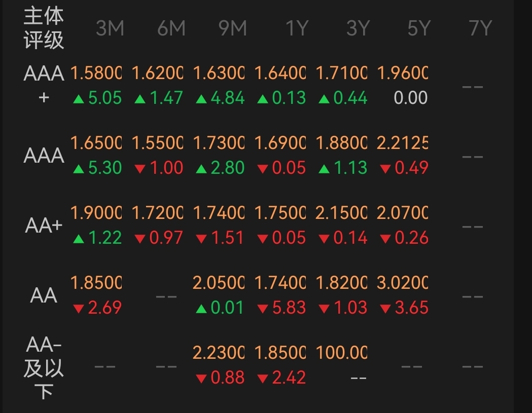Open the AA-及以下 rating row label
The height and width of the screenshot is (413, 532).
(x=44, y=366)
